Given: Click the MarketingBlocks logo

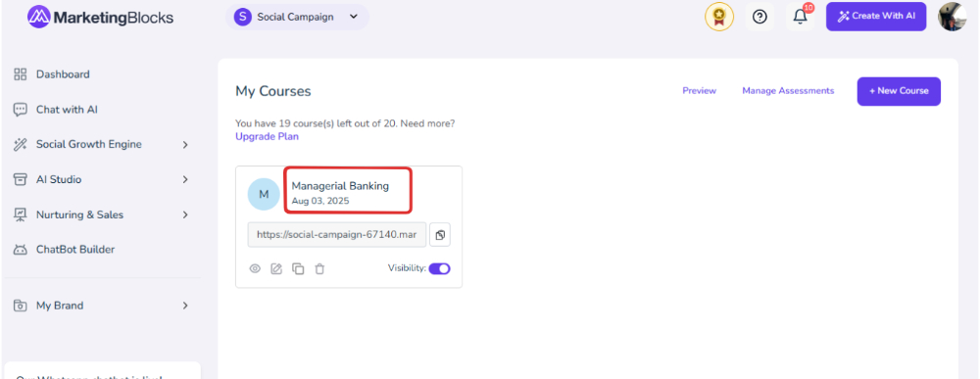Looking at the screenshot, I should click(100, 18).
